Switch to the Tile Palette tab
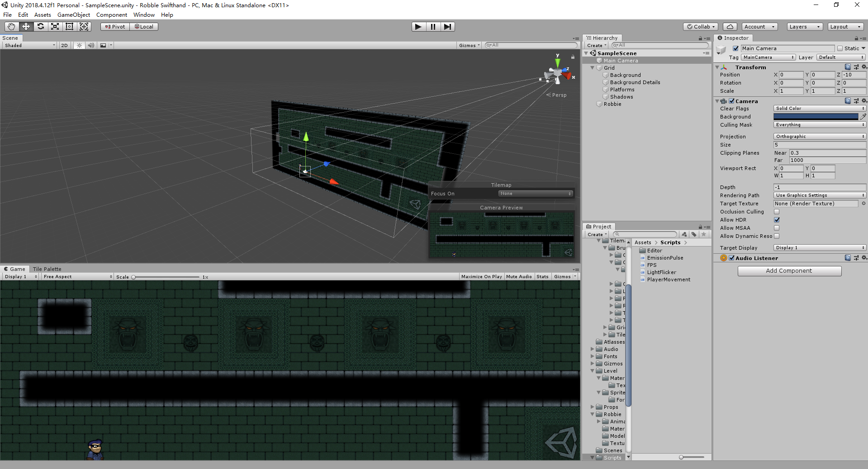Viewport: 868px width, 469px height. [47, 269]
